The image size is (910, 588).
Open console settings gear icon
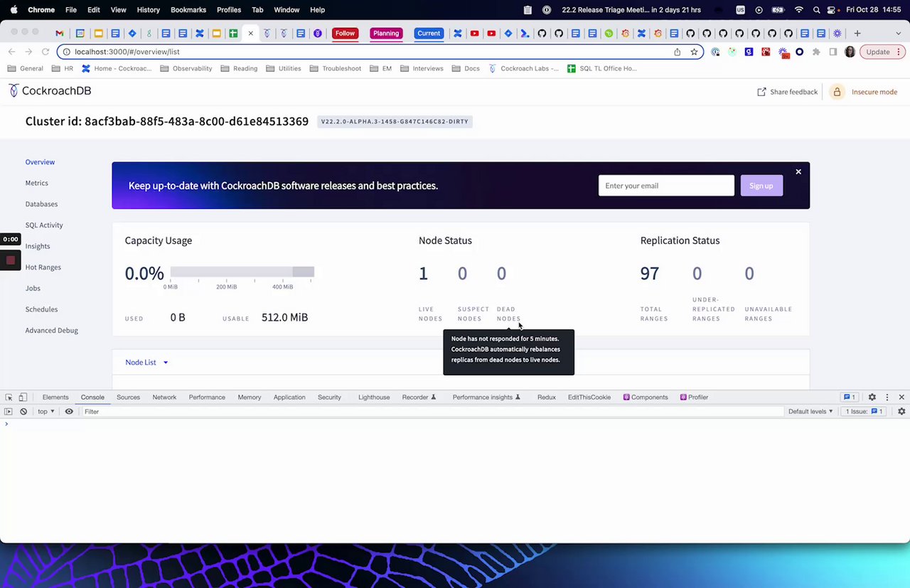901,412
